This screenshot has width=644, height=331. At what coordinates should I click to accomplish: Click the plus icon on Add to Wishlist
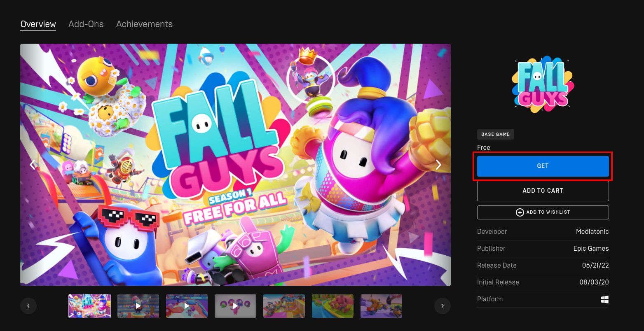520,212
